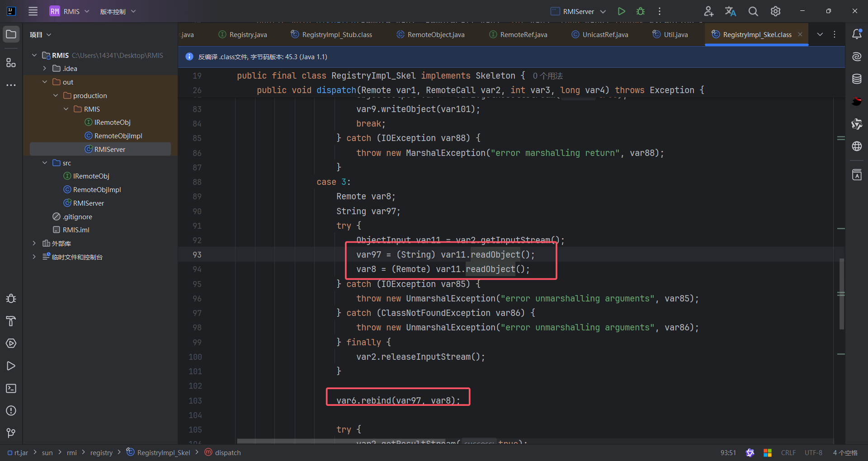The image size is (868, 461).
Task: Click the AI star icon in status bar
Action: (750, 453)
